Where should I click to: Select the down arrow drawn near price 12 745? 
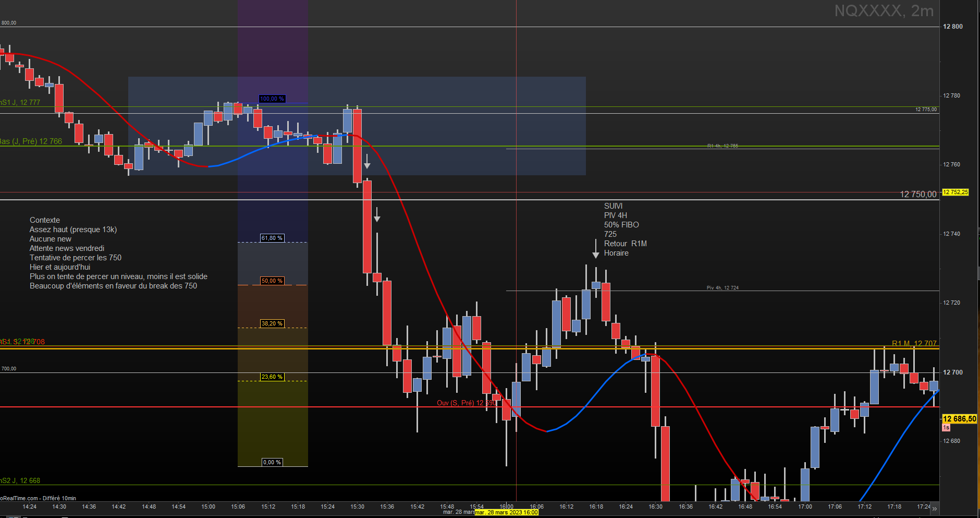click(377, 214)
